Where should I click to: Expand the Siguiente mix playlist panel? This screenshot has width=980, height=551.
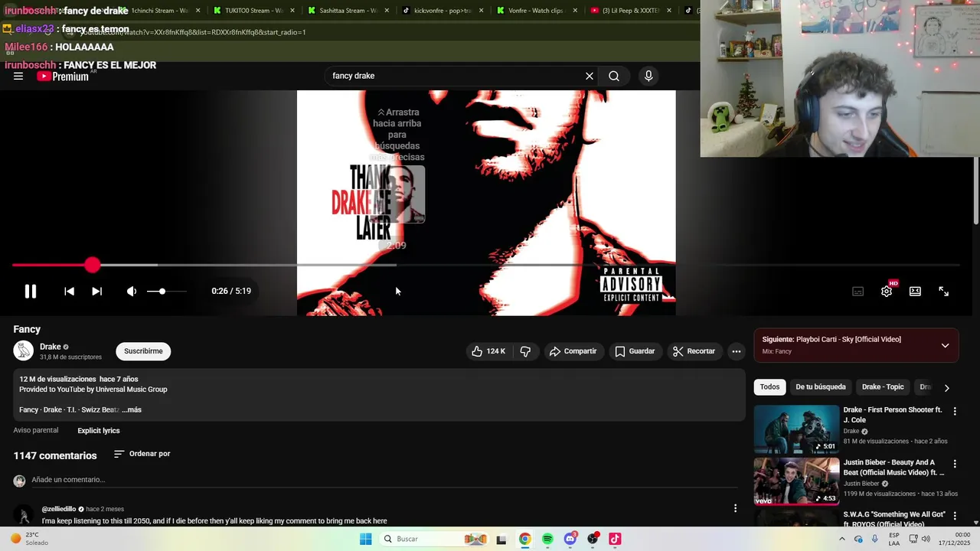pos(945,345)
